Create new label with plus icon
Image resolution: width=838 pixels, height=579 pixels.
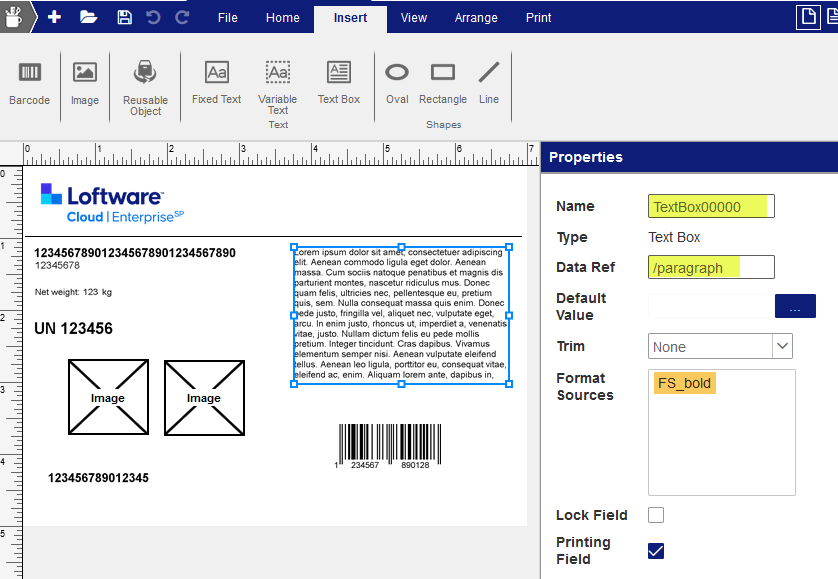point(54,17)
